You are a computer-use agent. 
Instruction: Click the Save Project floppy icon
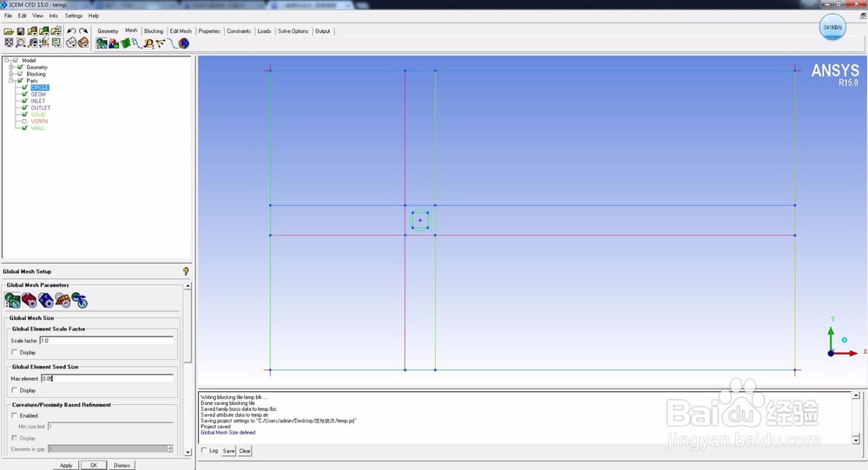coord(21,31)
